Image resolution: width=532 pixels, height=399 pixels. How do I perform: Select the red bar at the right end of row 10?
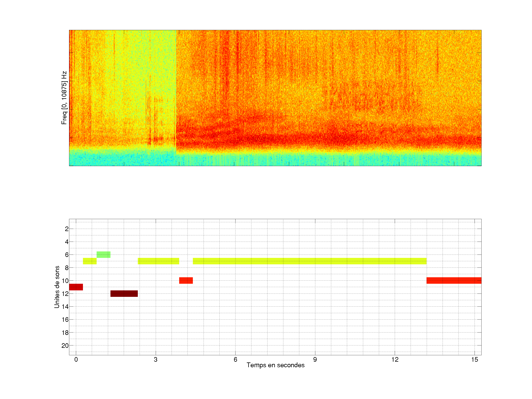[x=454, y=280]
